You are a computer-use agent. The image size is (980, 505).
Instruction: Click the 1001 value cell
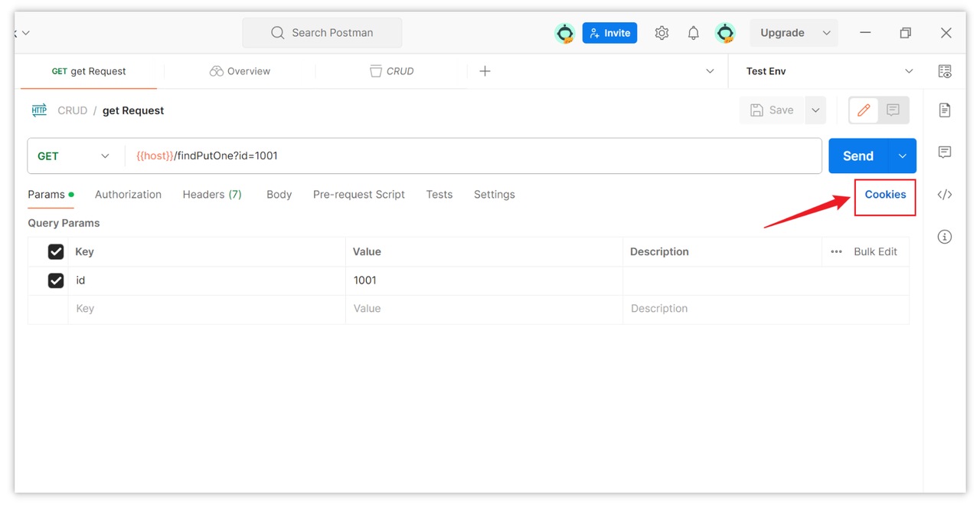coord(484,280)
